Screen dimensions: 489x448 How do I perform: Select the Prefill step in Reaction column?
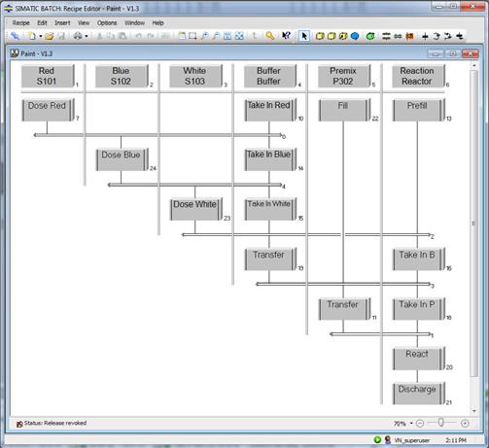(x=419, y=110)
